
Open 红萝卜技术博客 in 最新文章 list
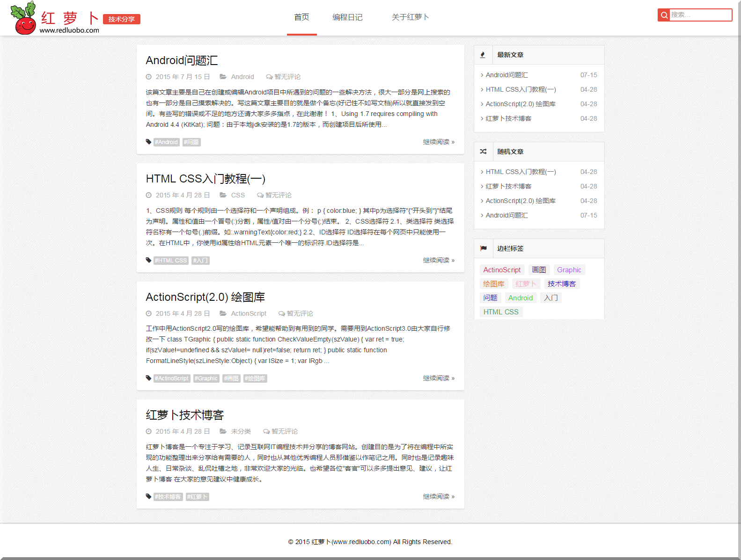coord(508,118)
